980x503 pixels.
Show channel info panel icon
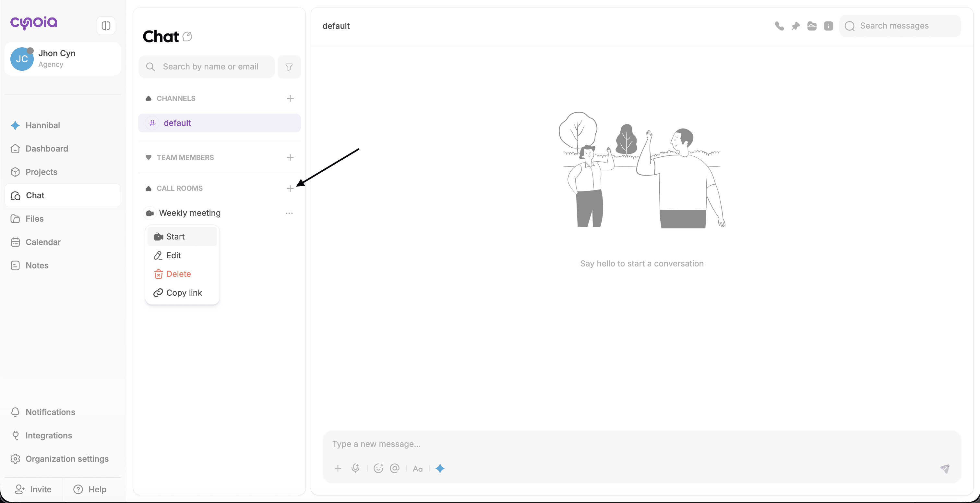(x=828, y=26)
